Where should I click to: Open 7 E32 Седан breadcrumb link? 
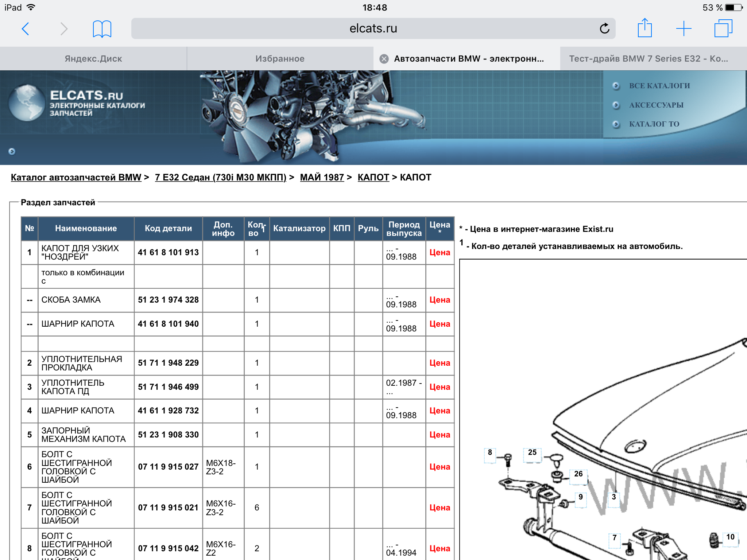tap(221, 177)
